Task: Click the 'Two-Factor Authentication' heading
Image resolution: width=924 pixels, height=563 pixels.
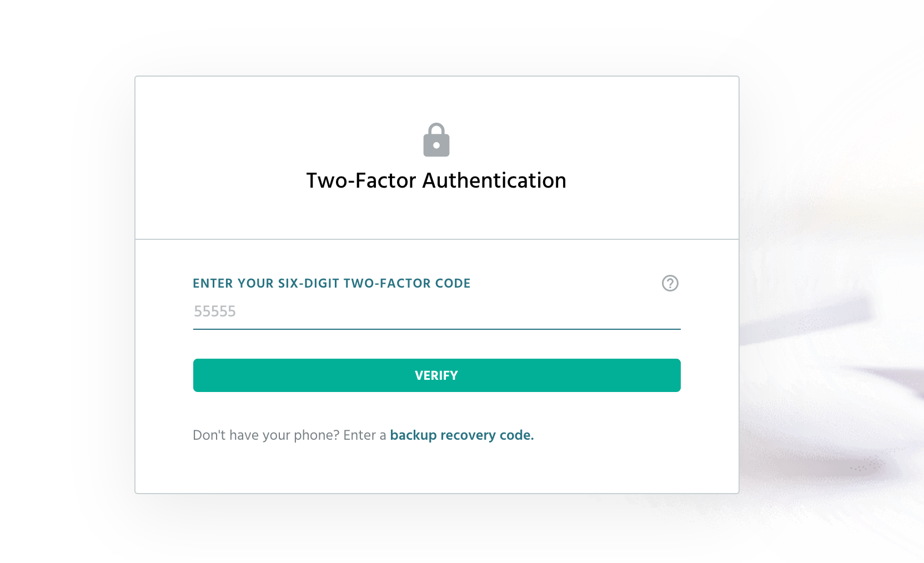Action: pyautogui.click(x=436, y=180)
